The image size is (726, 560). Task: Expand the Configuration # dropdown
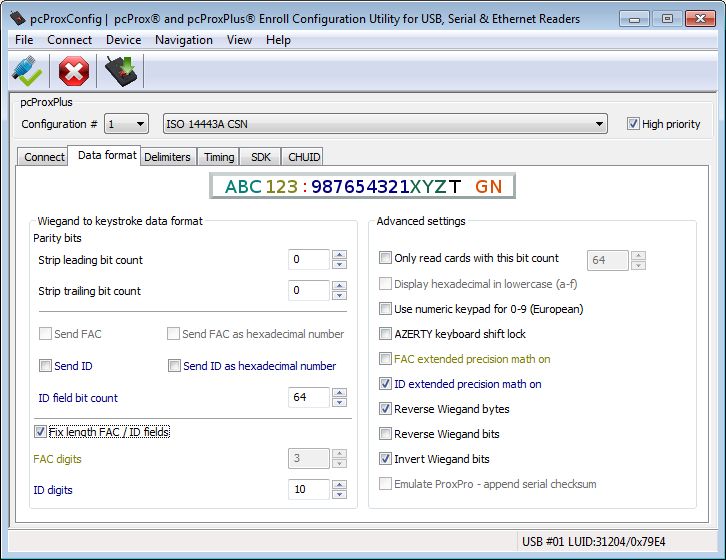126,124
